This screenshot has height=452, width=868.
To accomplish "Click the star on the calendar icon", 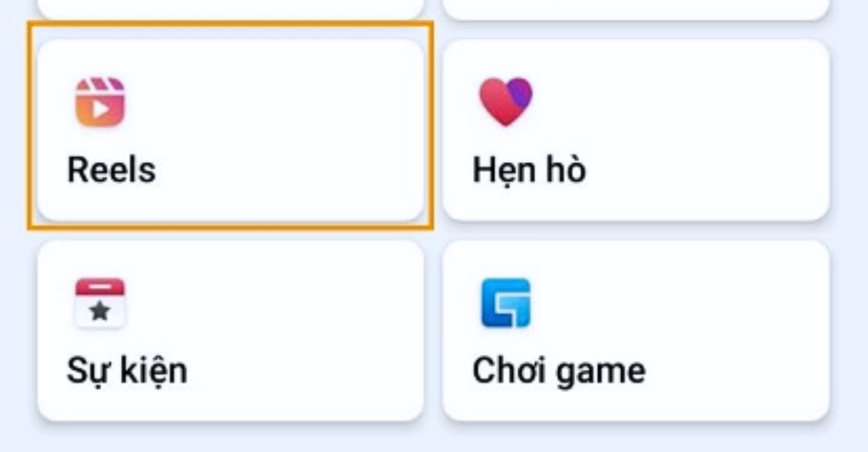I will click(x=101, y=312).
